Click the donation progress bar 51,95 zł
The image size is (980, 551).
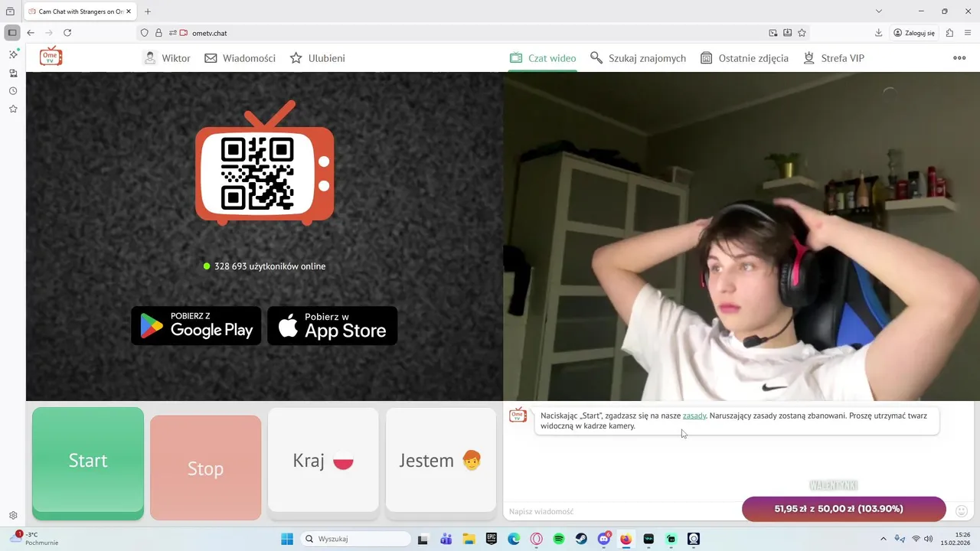click(x=844, y=509)
